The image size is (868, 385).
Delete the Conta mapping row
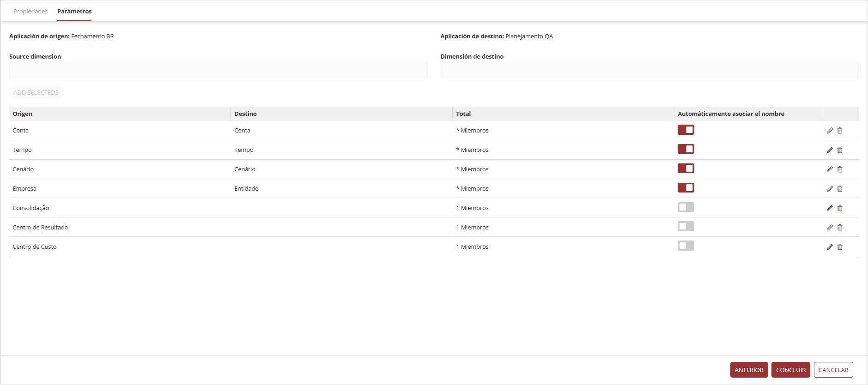coord(840,131)
